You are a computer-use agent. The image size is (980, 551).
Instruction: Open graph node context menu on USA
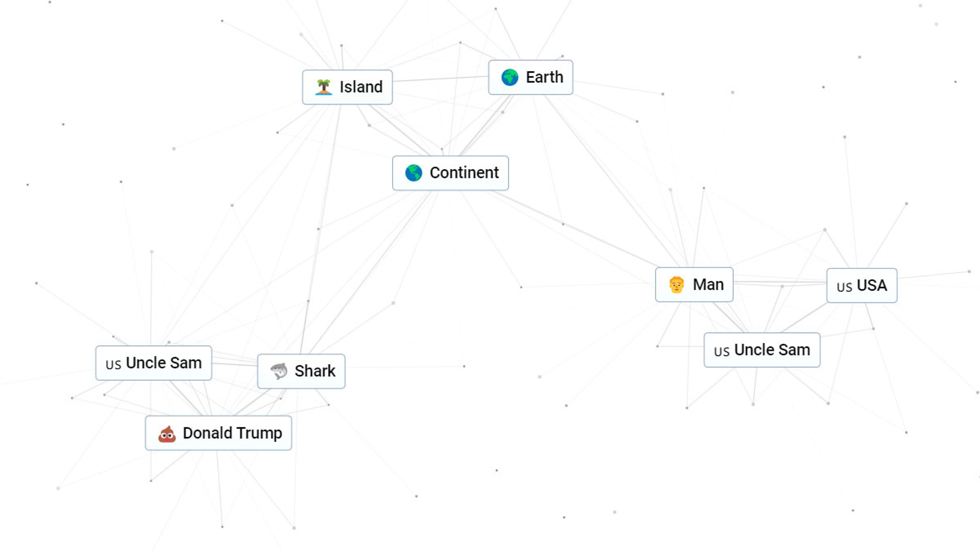click(x=862, y=284)
